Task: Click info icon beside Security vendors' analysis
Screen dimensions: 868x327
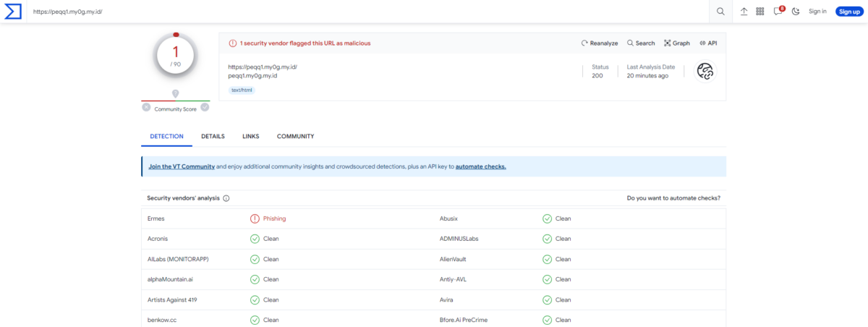Action: (x=226, y=198)
